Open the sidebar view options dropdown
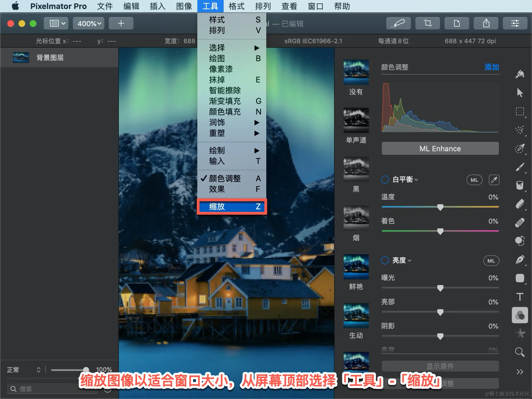The width and height of the screenshot is (532, 399). point(56,23)
